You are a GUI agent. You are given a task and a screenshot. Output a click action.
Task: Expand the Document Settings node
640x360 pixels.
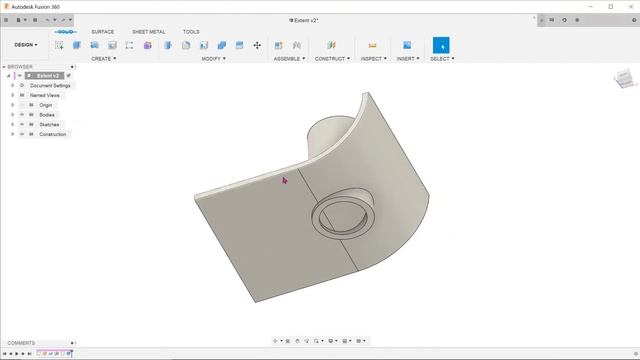[x=12, y=86]
